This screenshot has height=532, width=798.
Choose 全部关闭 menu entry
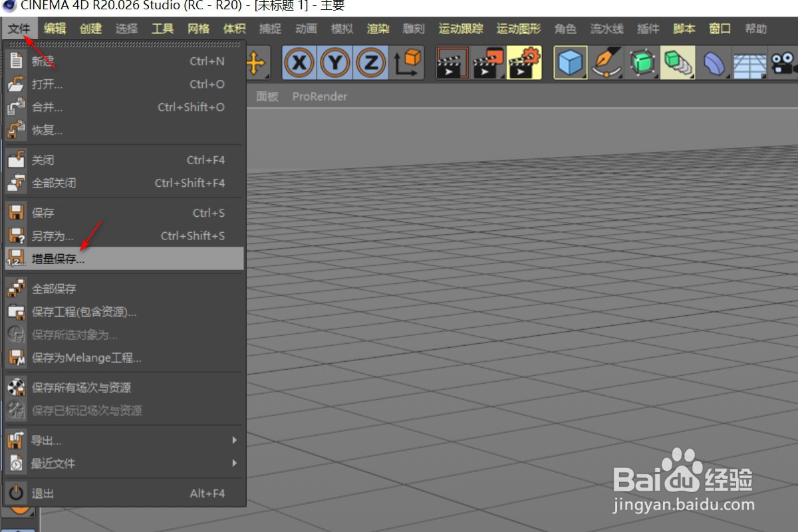pyautogui.click(x=125, y=183)
